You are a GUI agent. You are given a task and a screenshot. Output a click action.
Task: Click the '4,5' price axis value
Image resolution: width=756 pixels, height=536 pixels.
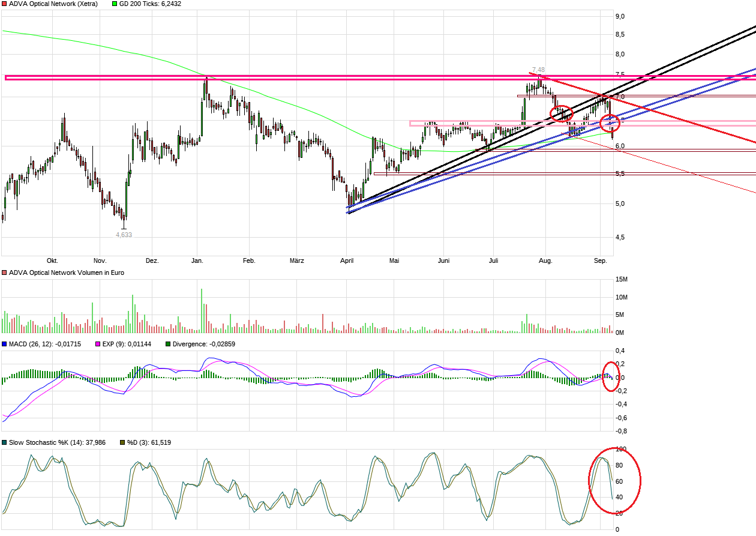coord(620,237)
